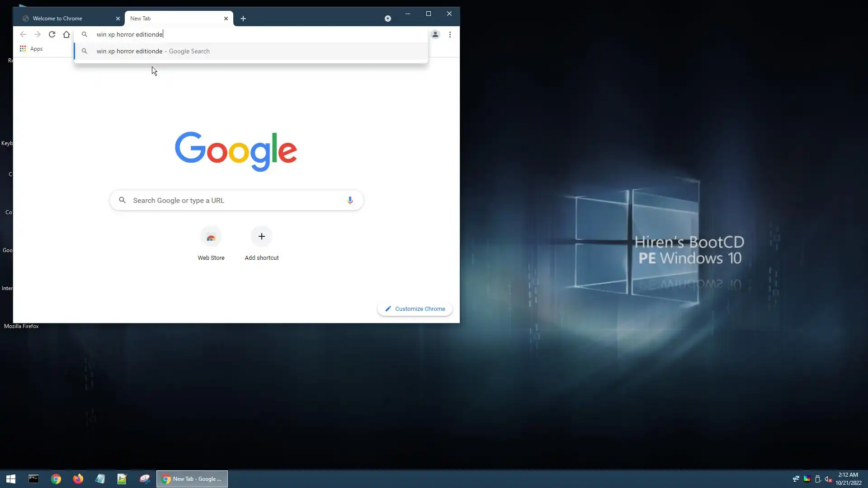
Task: Open a new tab with plus button
Action: click(x=243, y=19)
